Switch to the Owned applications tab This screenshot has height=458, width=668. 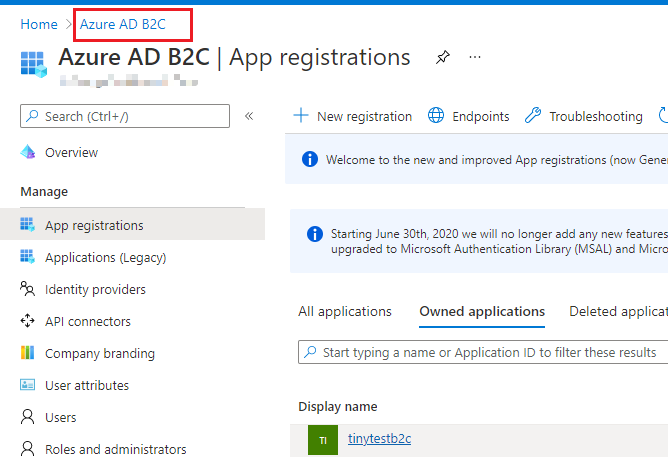pos(482,312)
